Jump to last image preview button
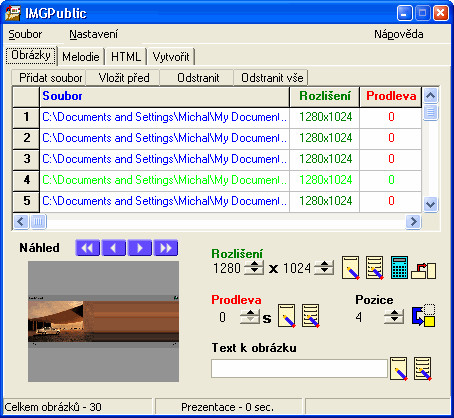This screenshot has width=454, height=418. [x=166, y=248]
